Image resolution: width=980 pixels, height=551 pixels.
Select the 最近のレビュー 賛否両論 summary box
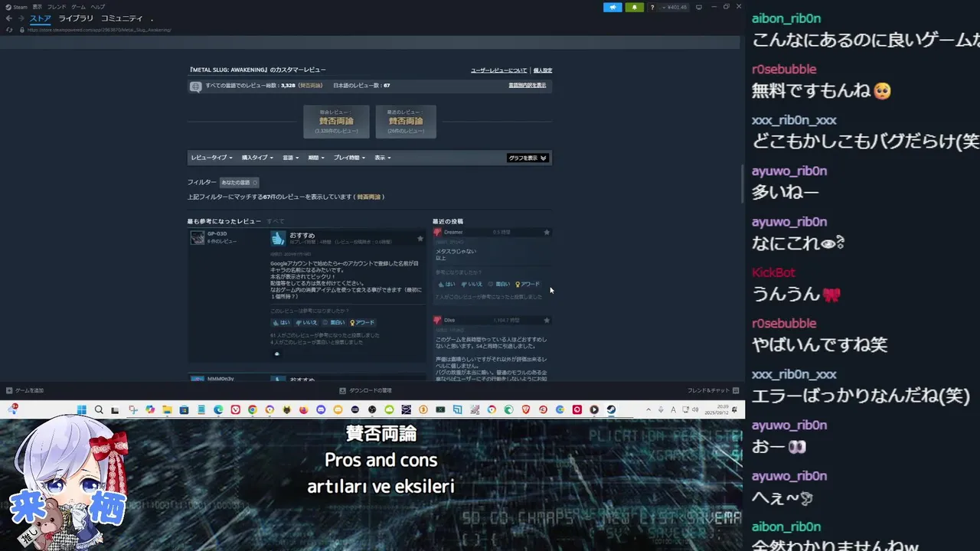406,122
